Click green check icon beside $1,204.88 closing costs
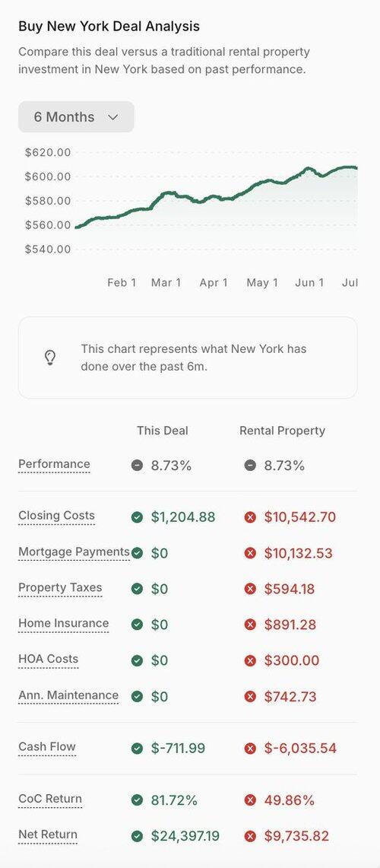Screen dimensions: 380x868 point(137,517)
